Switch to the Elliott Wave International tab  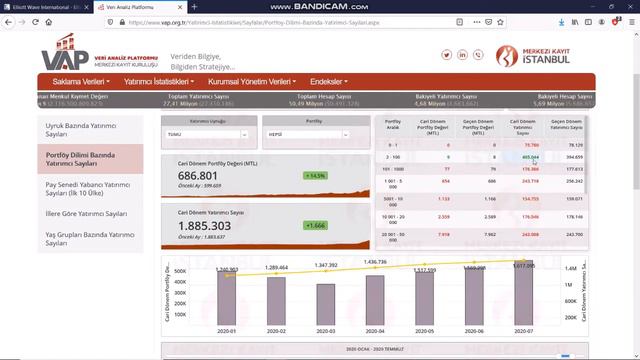[x=45, y=7]
